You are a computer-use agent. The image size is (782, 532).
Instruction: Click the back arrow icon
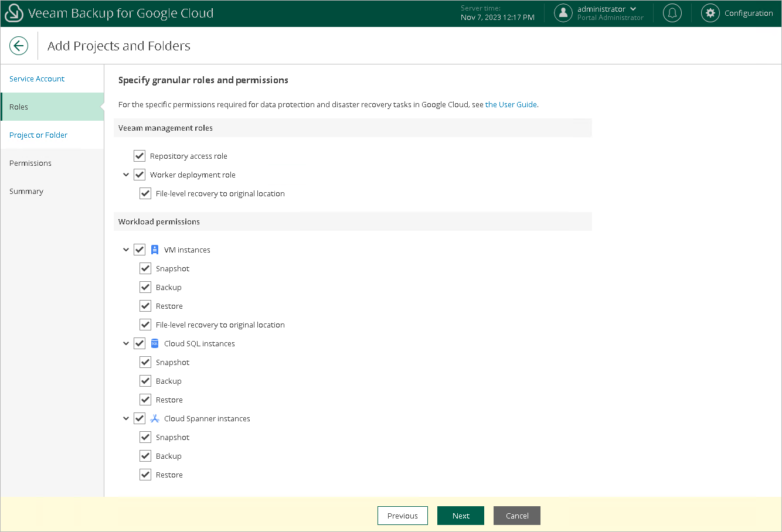click(x=19, y=46)
